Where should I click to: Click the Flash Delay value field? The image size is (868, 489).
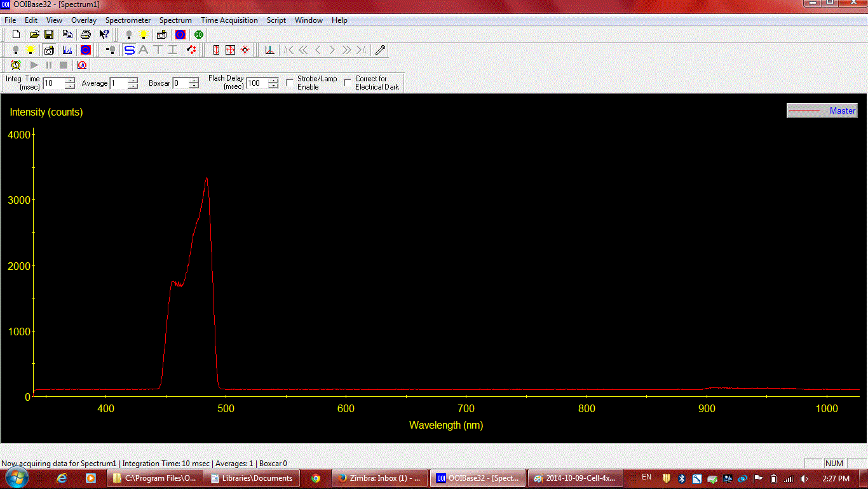[257, 83]
